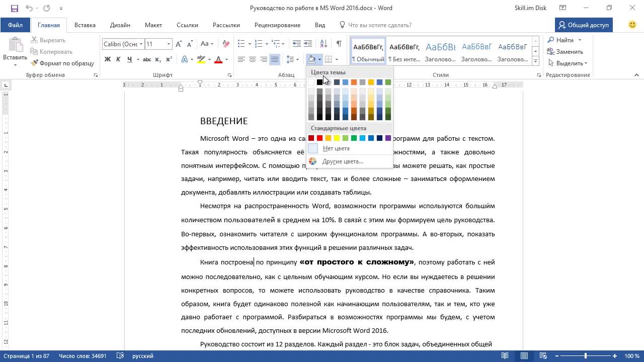Increase font size with the large A icon
This screenshot has width=644, height=362.
(179, 44)
